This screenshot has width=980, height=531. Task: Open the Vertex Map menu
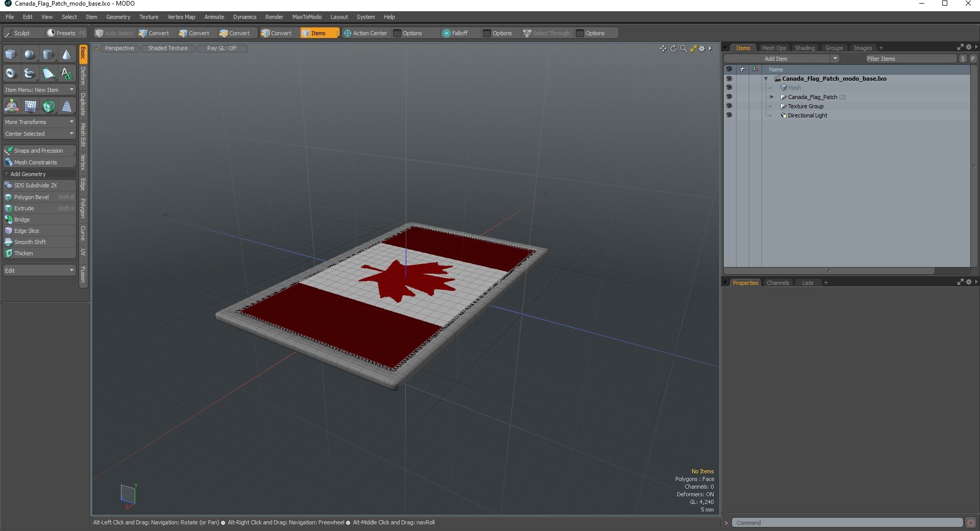click(x=181, y=17)
